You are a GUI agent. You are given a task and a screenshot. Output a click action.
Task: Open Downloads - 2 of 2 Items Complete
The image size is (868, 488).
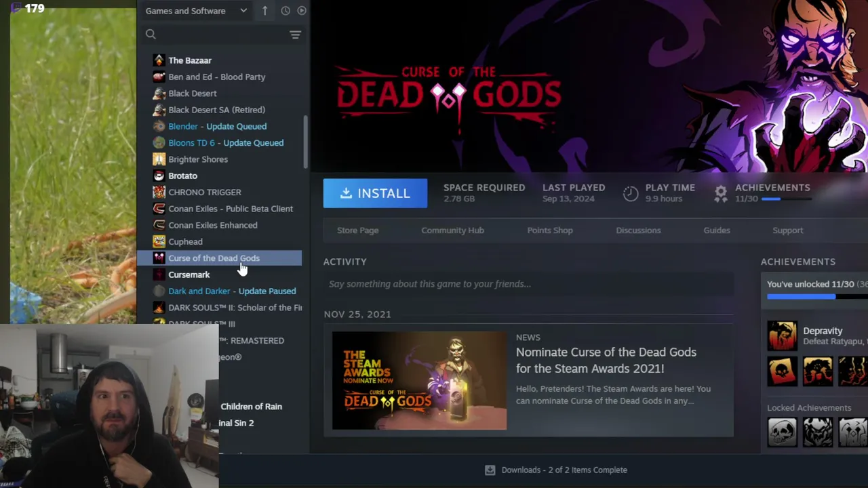[564, 470]
